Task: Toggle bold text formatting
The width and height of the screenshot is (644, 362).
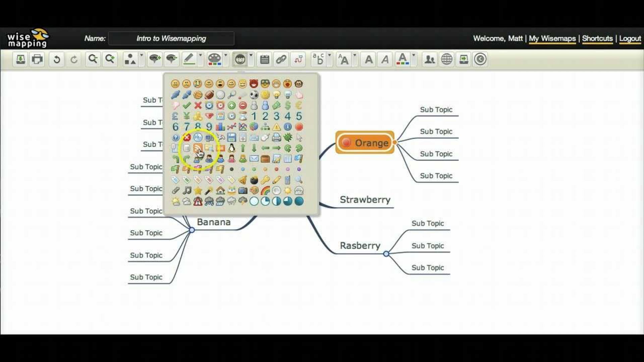Action: (369, 59)
